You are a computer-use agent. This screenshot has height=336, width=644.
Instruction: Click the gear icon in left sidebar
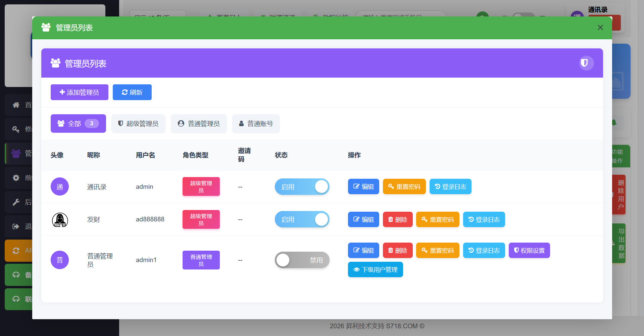[x=16, y=178]
